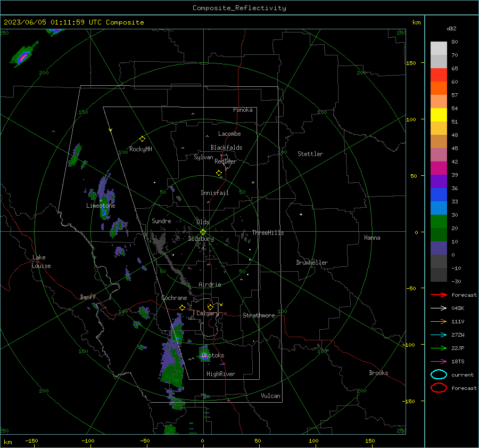Click the Lacombe city label

[229, 134]
